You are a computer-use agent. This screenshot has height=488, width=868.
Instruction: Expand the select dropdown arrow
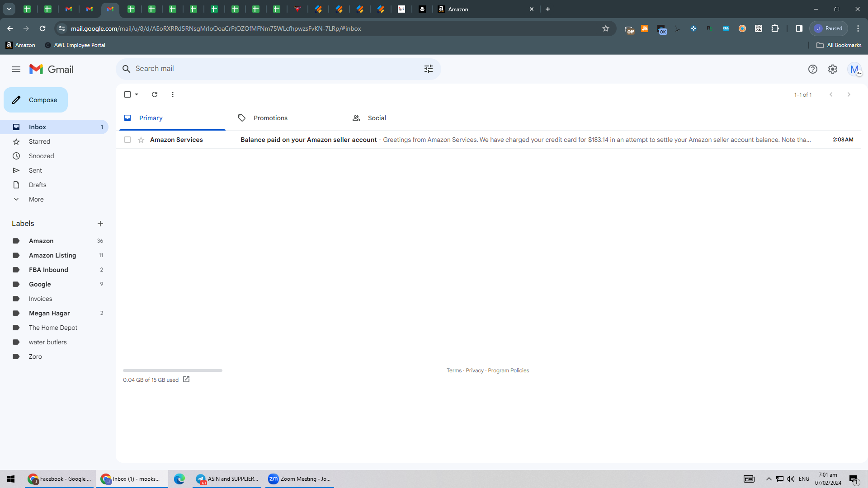(x=137, y=94)
